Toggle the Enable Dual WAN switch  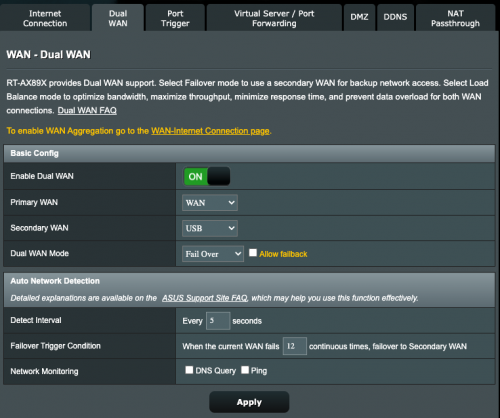tap(207, 176)
